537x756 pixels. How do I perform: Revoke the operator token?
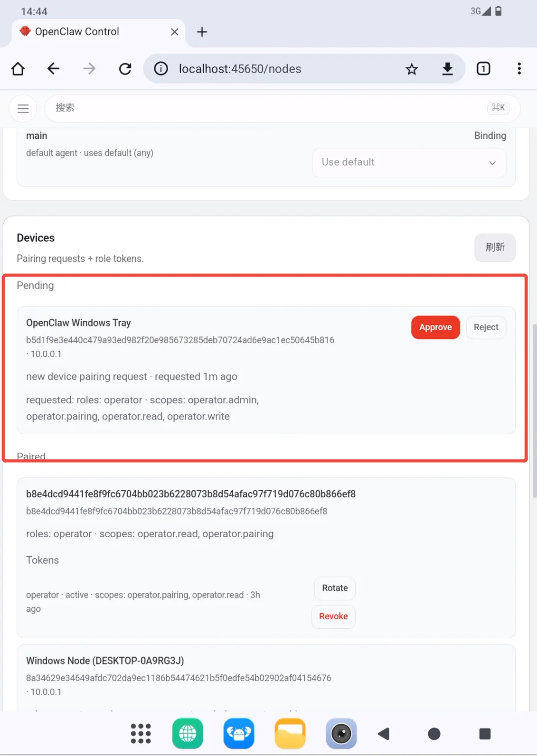pyautogui.click(x=334, y=617)
